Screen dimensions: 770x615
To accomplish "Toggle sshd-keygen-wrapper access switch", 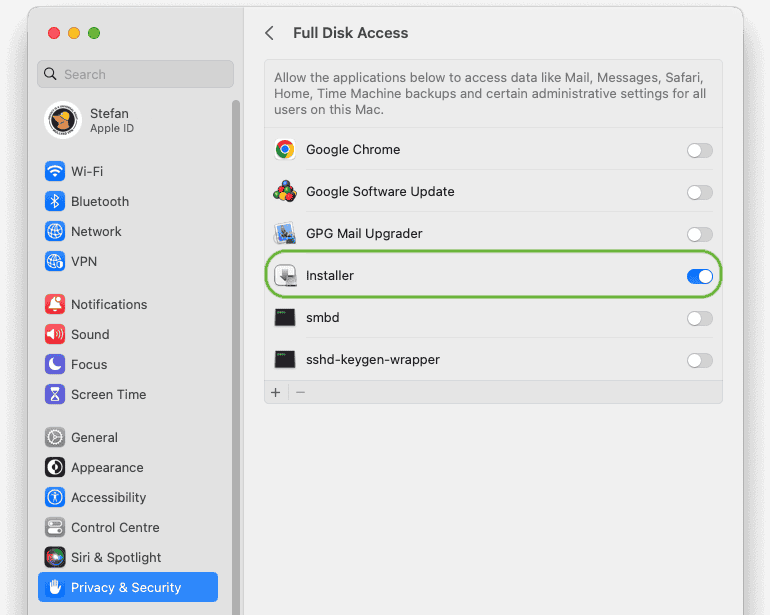I will point(699,360).
